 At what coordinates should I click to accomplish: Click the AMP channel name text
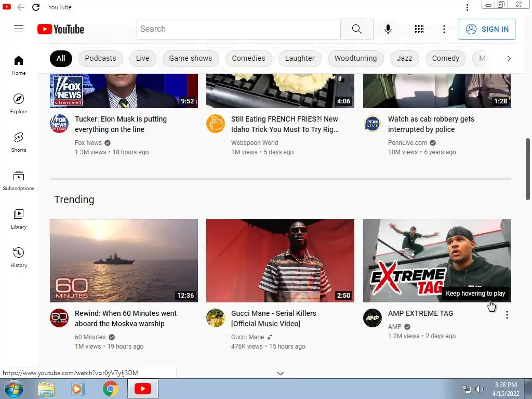(395, 327)
